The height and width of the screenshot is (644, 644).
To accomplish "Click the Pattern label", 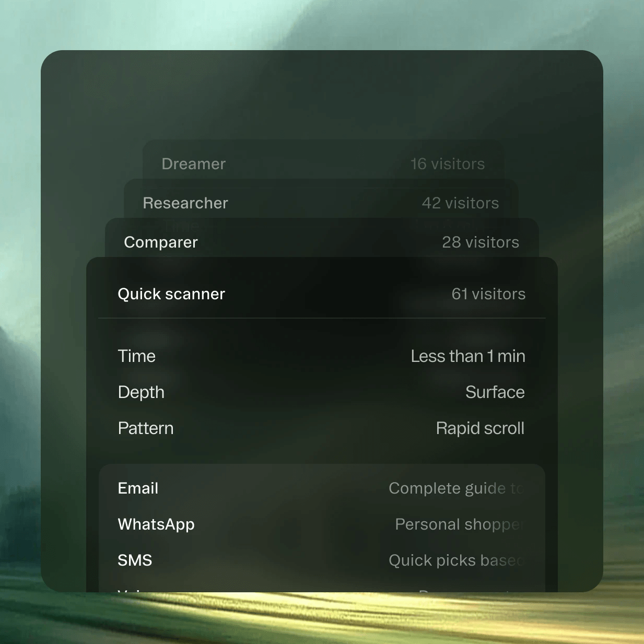I will click(146, 428).
